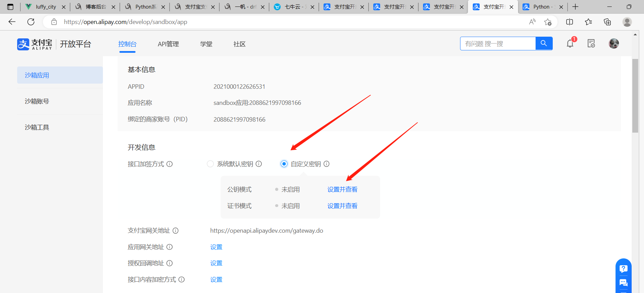Image resolution: width=644 pixels, height=293 pixels.
Task: Switch to the 一帆 - drf browser tab
Action: tap(245, 7)
